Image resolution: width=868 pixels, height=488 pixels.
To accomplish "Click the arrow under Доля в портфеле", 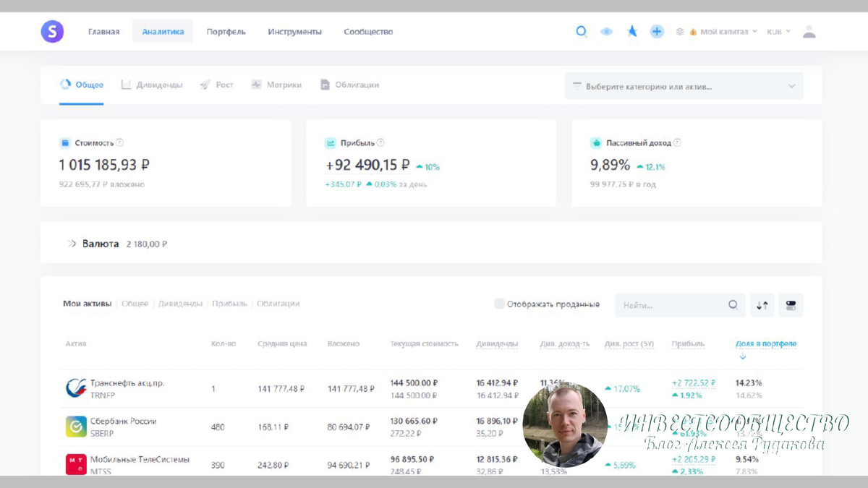I will tap(743, 356).
